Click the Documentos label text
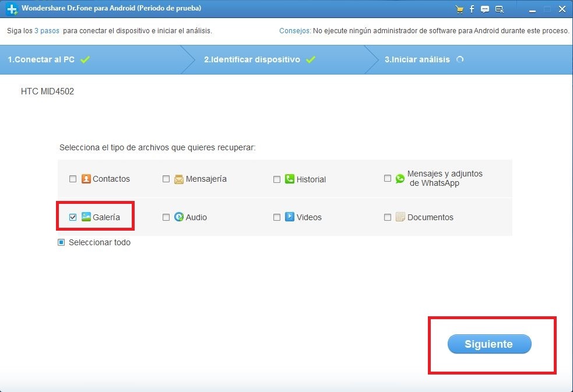Image resolution: width=573 pixels, height=392 pixels. coord(430,217)
